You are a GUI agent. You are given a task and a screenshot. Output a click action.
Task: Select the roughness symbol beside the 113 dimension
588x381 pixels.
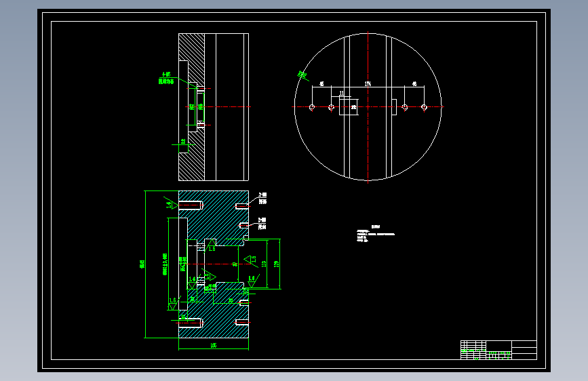click(x=251, y=260)
